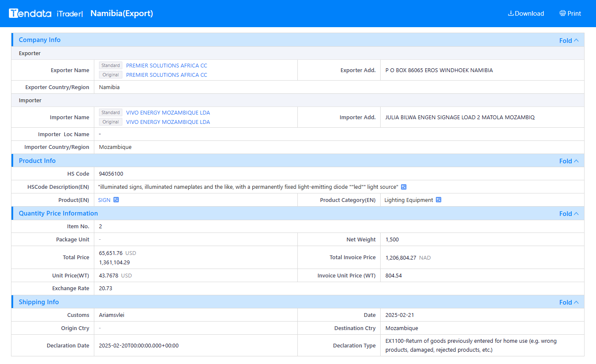This screenshot has height=364, width=596.
Task: Click the Original tag beside exporter name
Action: pos(110,75)
